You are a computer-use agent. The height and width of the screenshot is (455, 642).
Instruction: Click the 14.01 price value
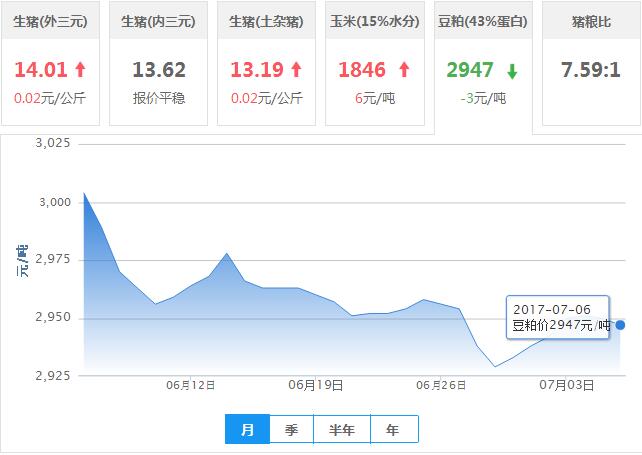(41, 70)
